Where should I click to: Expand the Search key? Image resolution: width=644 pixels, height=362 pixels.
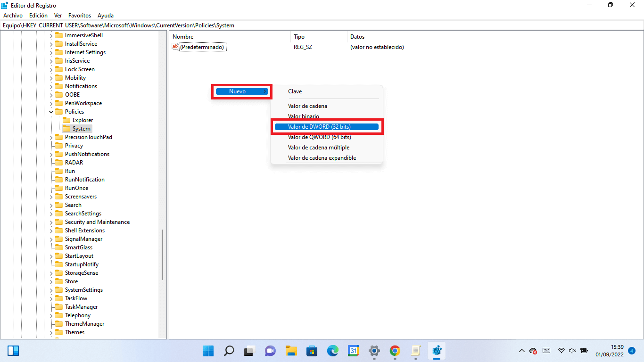coord(51,205)
